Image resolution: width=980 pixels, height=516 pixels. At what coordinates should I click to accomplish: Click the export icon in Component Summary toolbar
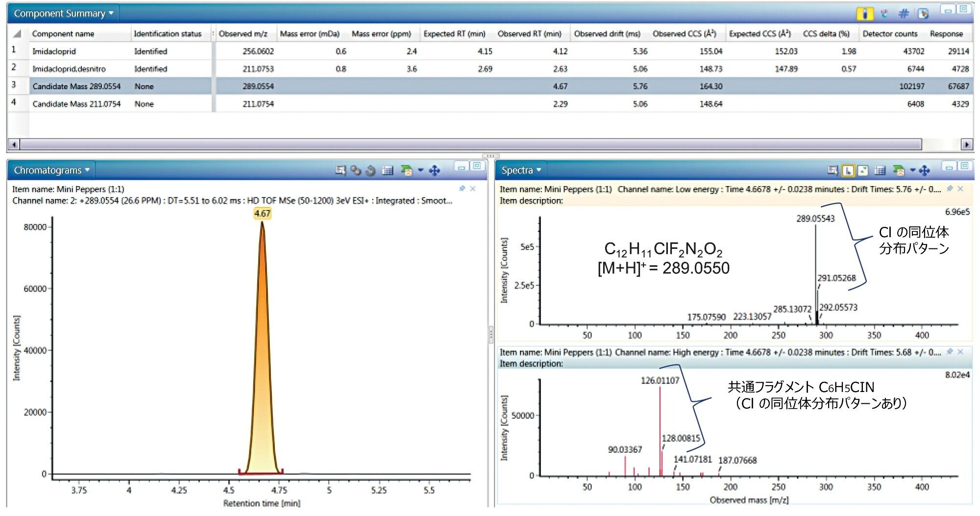(x=923, y=14)
